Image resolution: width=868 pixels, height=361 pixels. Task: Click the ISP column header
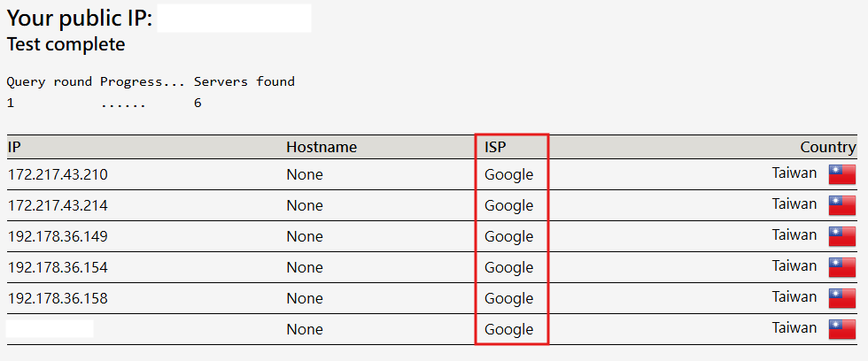495,147
